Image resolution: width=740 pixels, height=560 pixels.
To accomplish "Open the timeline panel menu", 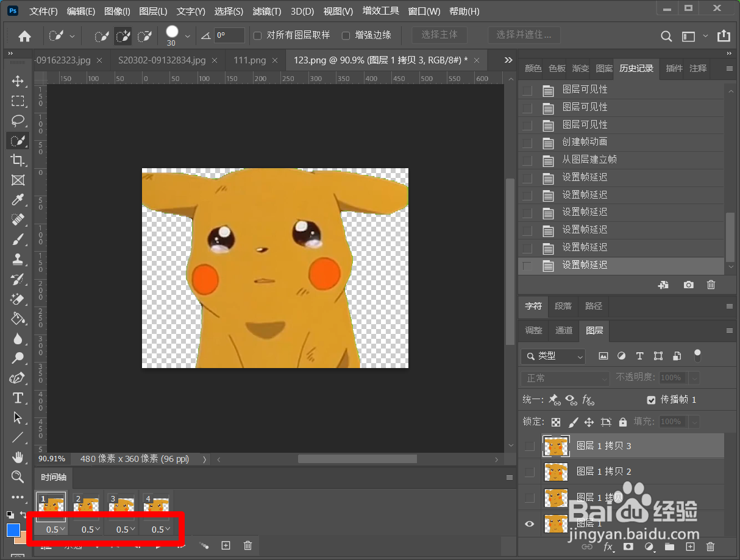I will coord(510,477).
